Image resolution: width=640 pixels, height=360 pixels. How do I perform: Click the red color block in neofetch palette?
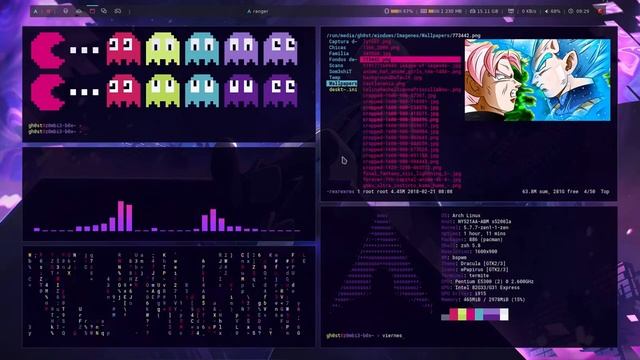pos(453,314)
